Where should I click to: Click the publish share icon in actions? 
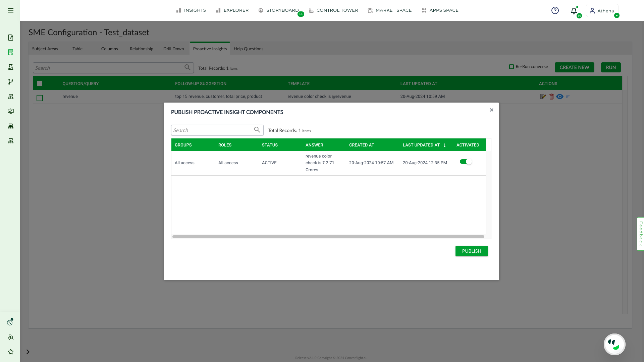(x=568, y=97)
